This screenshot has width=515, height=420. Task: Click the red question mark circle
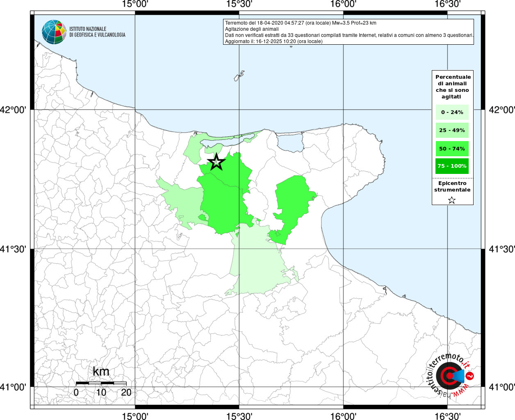point(470,376)
